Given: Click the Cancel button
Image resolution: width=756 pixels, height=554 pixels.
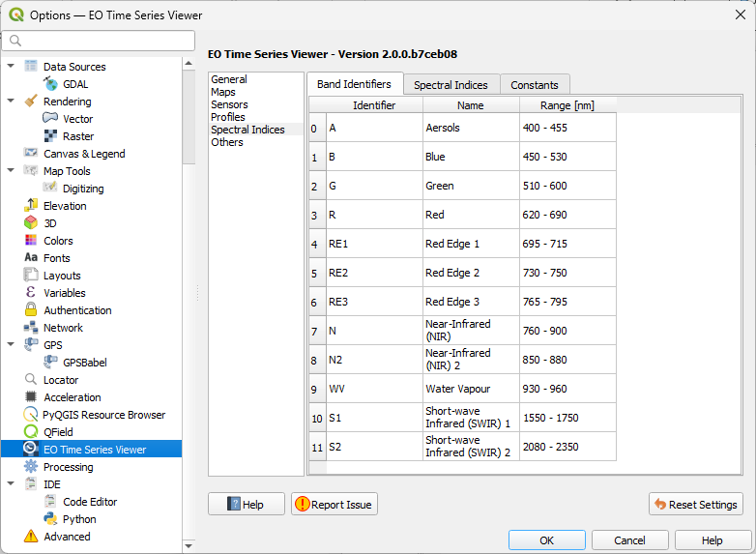Looking at the screenshot, I should tap(629, 540).
